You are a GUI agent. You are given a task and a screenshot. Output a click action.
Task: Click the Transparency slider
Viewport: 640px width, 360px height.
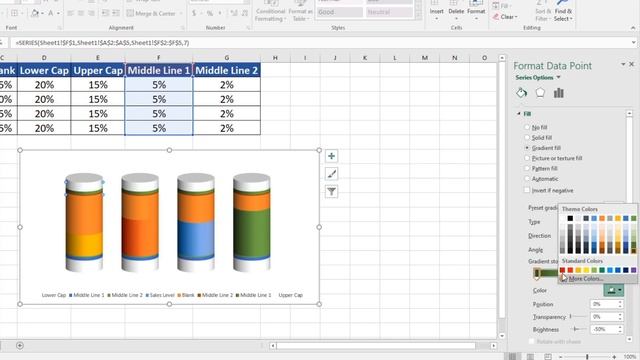pos(578,316)
